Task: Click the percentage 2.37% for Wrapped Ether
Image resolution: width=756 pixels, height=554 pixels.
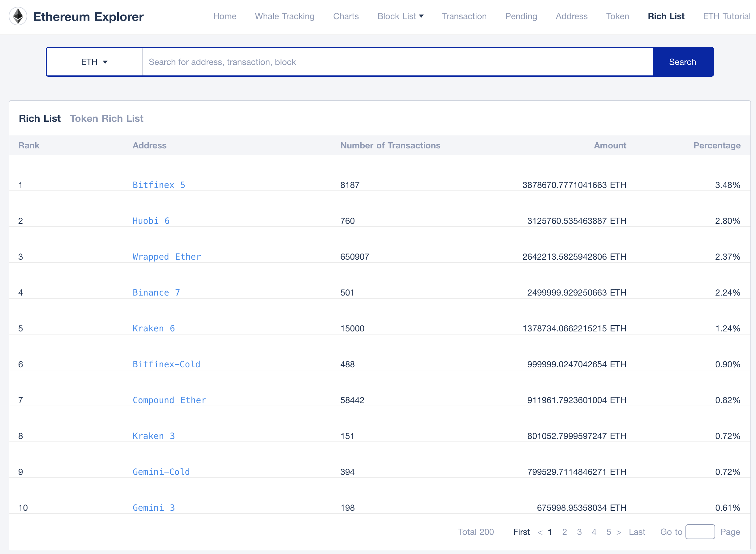Action: [x=728, y=257]
